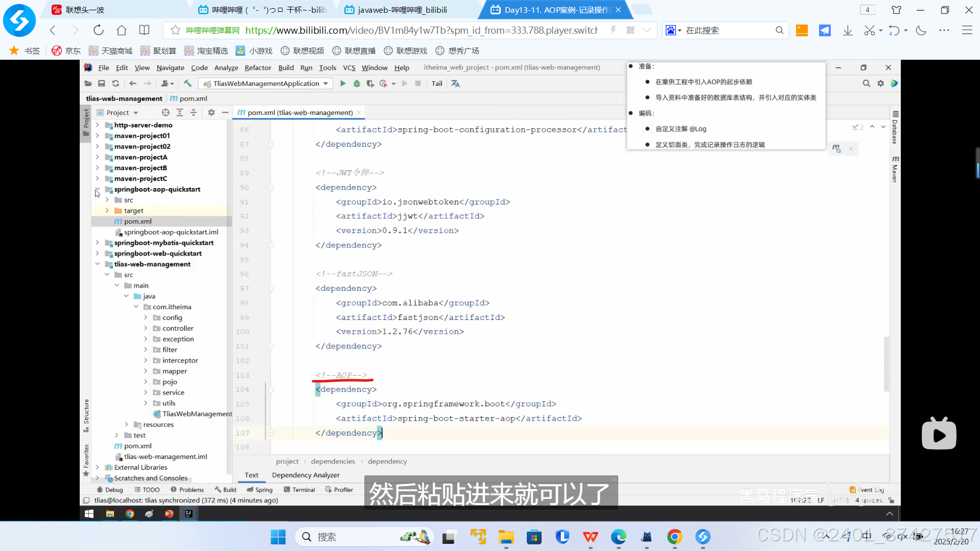
Task: Open WPS from the Windows taskbar
Action: click(591, 537)
